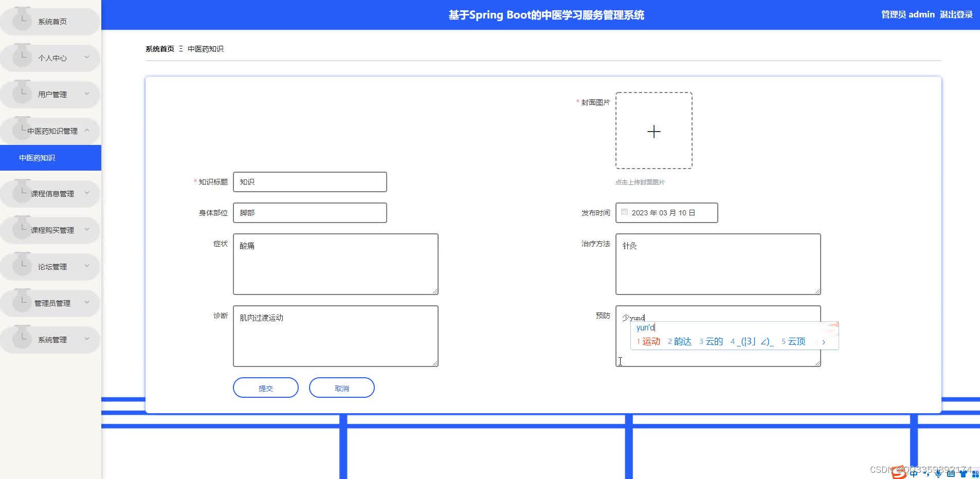
Task: Choose IME candidate 运动
Action: click(x=648, y=341)
